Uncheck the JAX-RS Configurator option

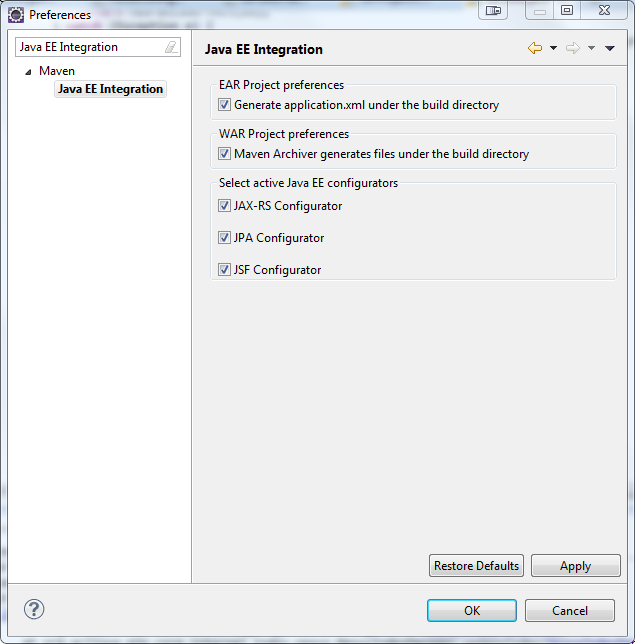tap(224, 205)
